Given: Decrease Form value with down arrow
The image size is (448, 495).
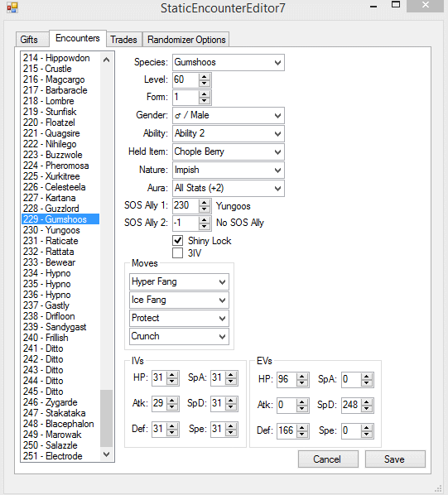Looking at the screenshot, I should tap(205, 100).
